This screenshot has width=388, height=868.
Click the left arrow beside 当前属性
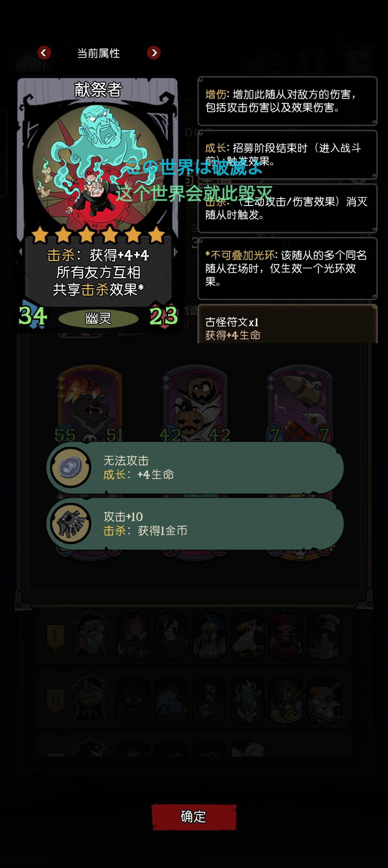(44, 53)
